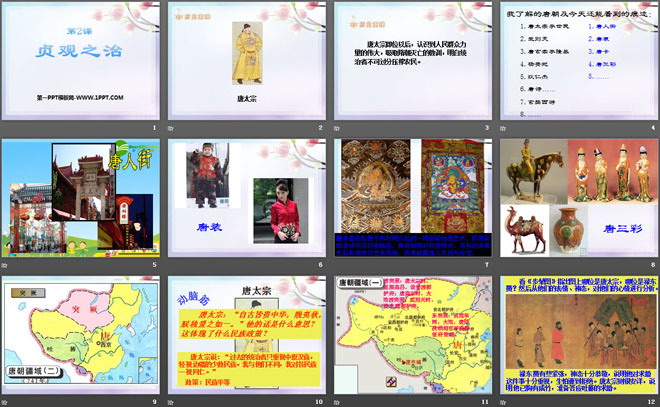The width and height of the screenshot is (660, 407).
Task: Click the slide number 5 label
Action: (x=154, y=265)
